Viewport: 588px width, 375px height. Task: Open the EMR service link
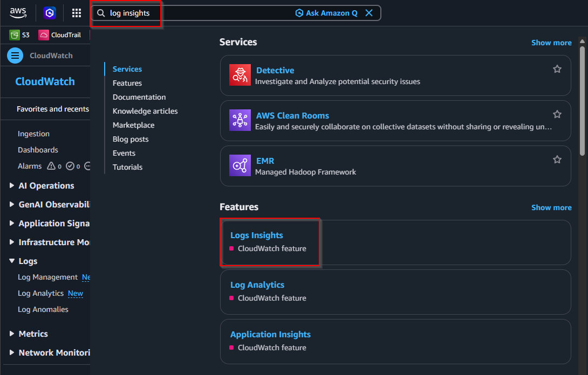(265, 161)
